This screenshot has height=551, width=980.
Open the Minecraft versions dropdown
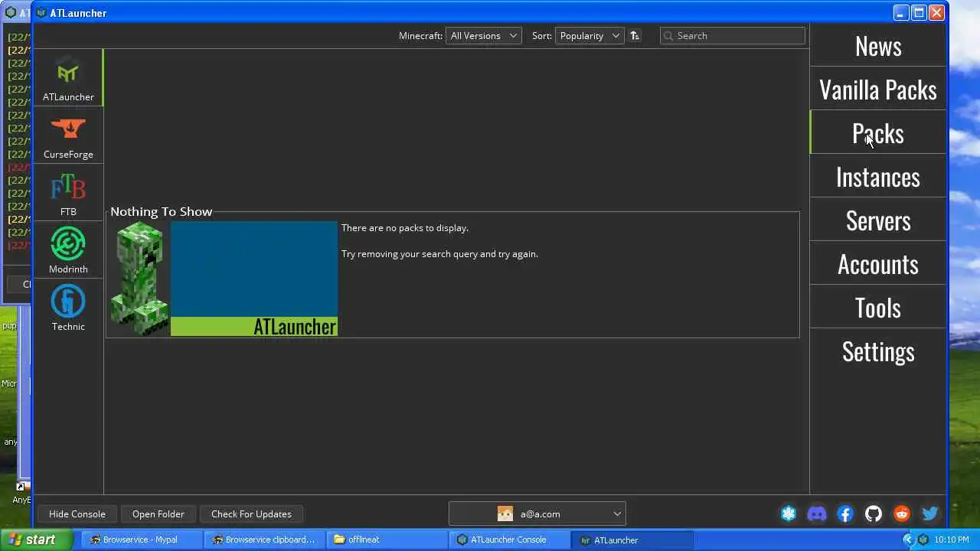pyautogui.click(x=484, y=36)
